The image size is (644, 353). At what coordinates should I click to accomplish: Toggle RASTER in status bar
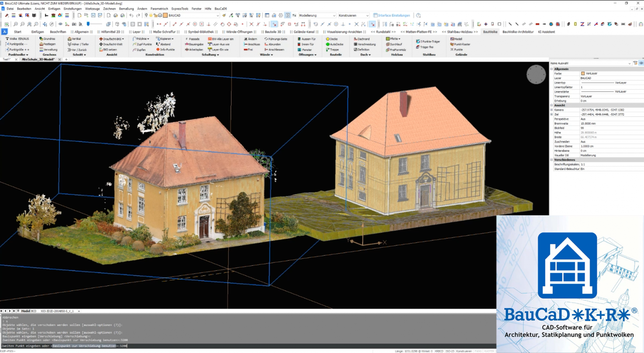click(x=489, y=351)
